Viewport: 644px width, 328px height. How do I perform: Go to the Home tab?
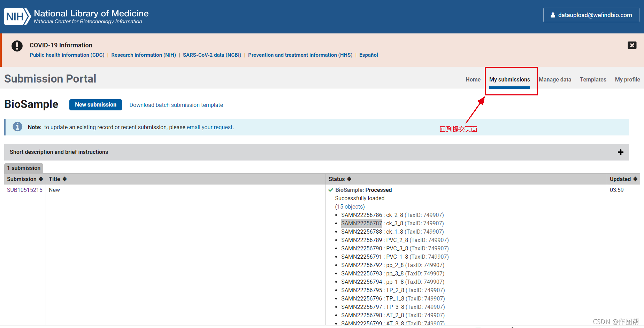click(x=473, y=79)
